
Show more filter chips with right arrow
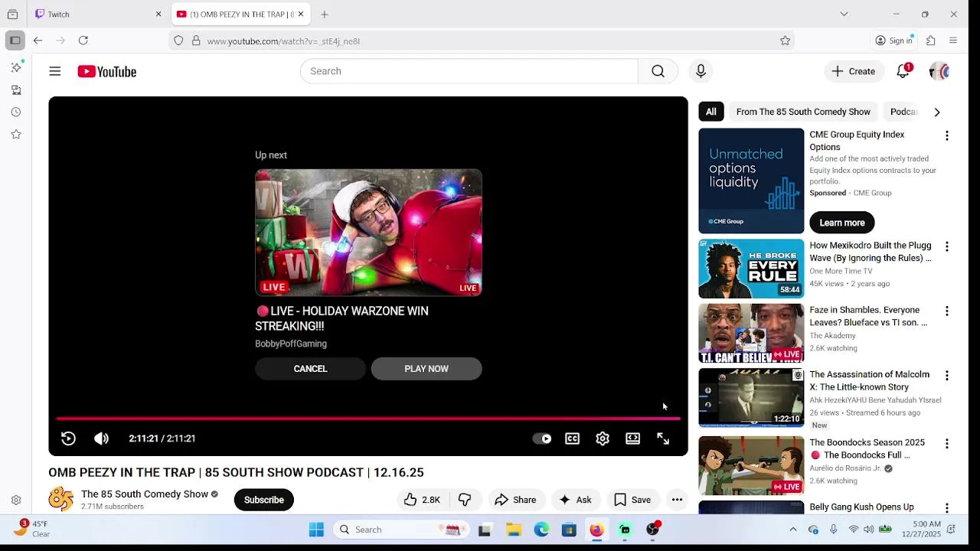(x=937, y=112)
